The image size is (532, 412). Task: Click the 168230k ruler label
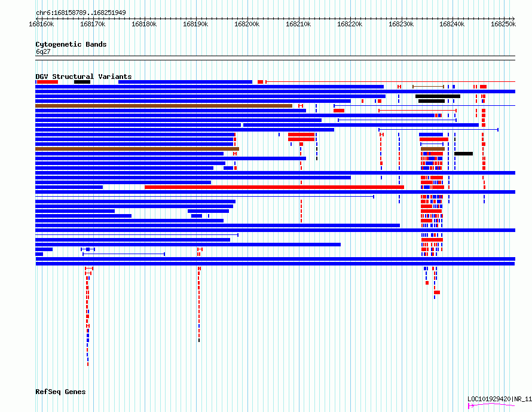(401, 24)
